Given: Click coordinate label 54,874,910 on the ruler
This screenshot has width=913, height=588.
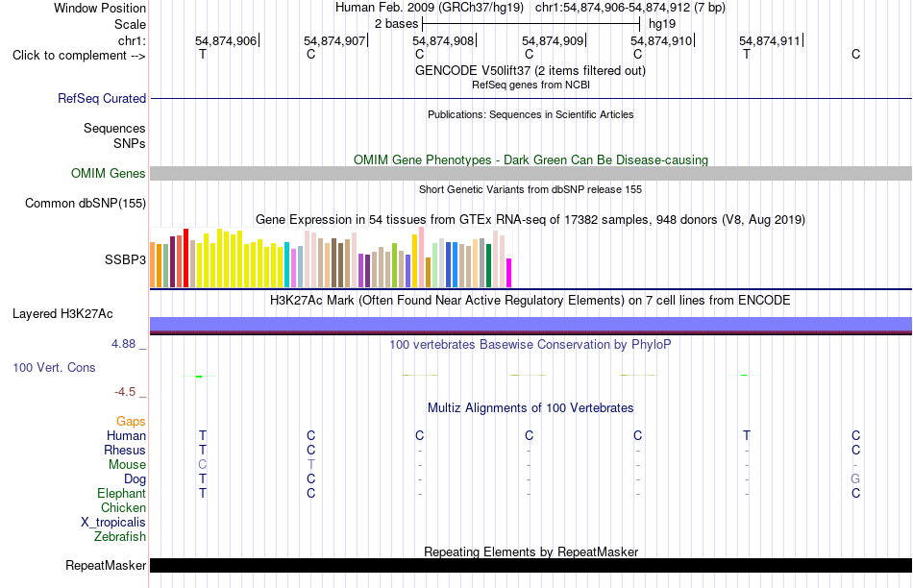Looking at the screenshot, I should (661, 40).
